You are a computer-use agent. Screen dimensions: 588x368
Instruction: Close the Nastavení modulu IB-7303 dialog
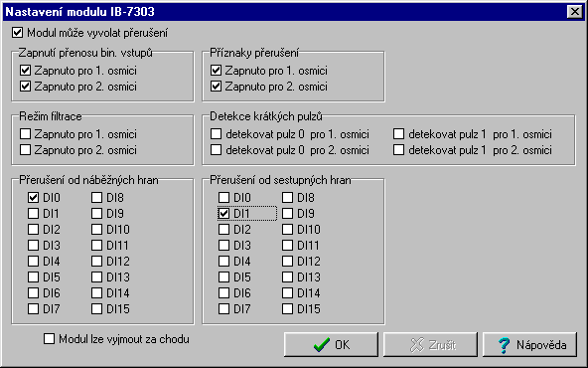575,12
